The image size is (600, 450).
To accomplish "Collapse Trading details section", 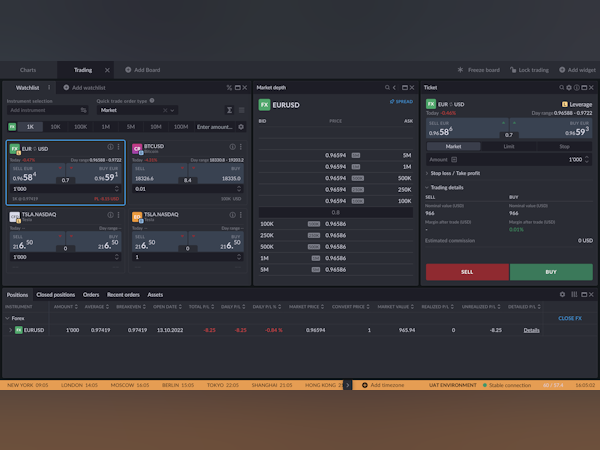I will pos(444,188).
